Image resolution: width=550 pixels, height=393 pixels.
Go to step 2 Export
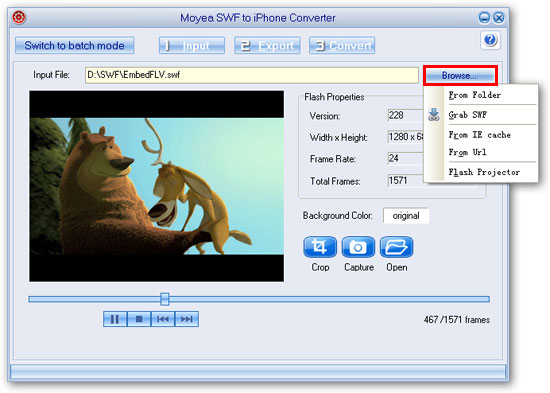[267, 46]
